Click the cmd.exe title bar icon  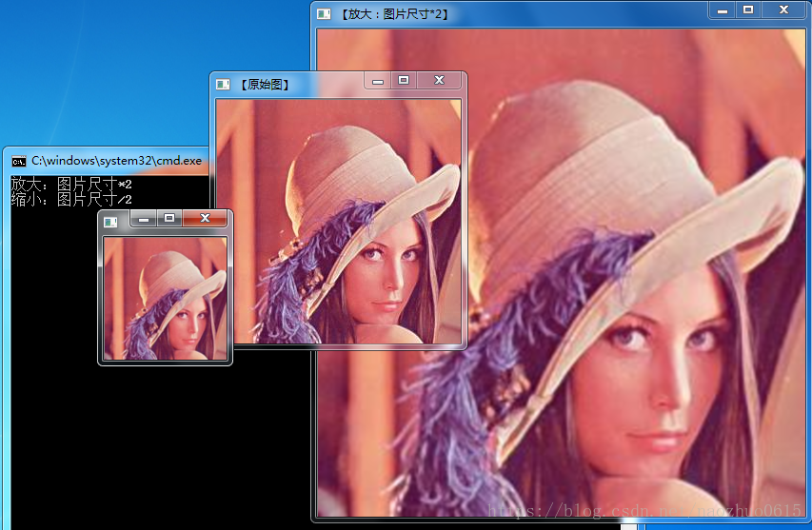(19, 162)
